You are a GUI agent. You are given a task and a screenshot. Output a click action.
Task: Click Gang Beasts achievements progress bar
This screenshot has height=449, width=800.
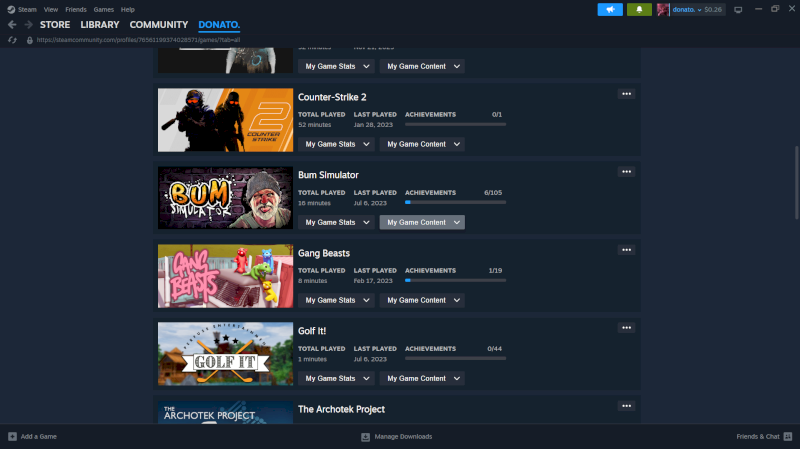coord(456,280)
